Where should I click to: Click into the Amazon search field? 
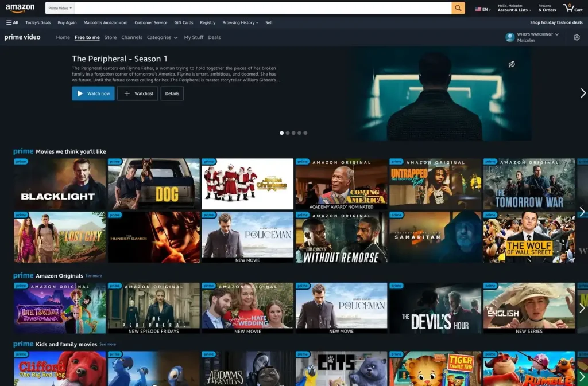(262, 8)
